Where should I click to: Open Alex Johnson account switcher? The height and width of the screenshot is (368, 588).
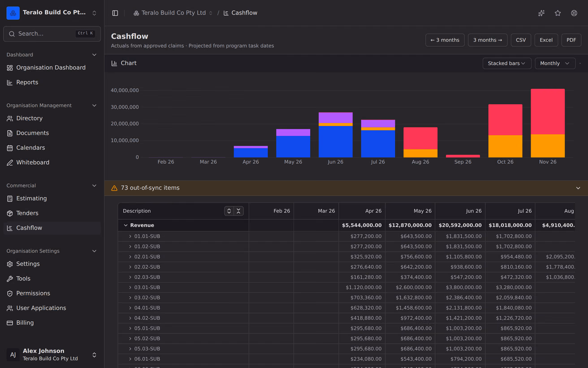[x=52, y=355]
